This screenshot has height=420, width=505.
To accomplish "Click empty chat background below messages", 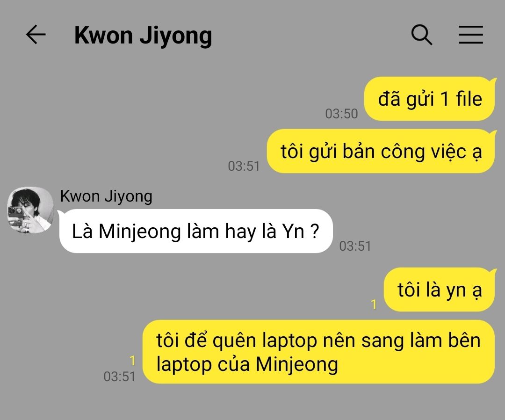I will 252,403.
